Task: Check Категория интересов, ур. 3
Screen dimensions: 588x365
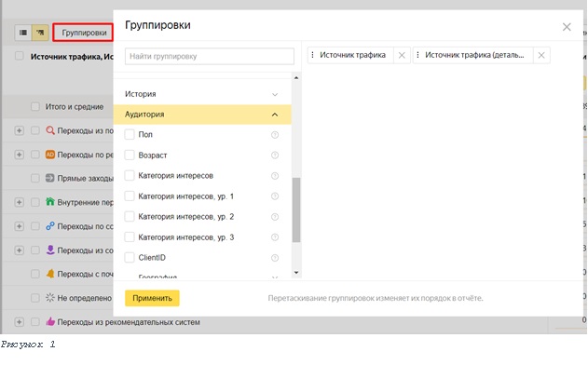Action: pyautogui.click(x=130, y=237)
